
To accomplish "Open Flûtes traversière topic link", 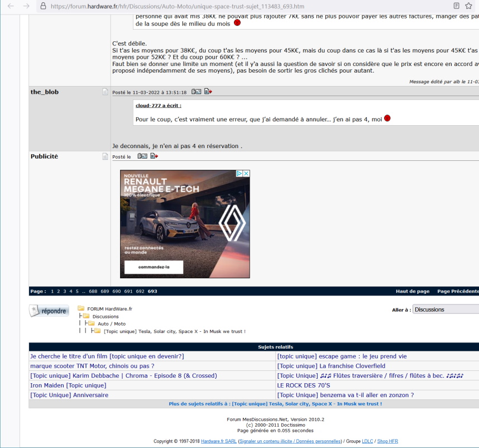I will [x=370, y=375].
